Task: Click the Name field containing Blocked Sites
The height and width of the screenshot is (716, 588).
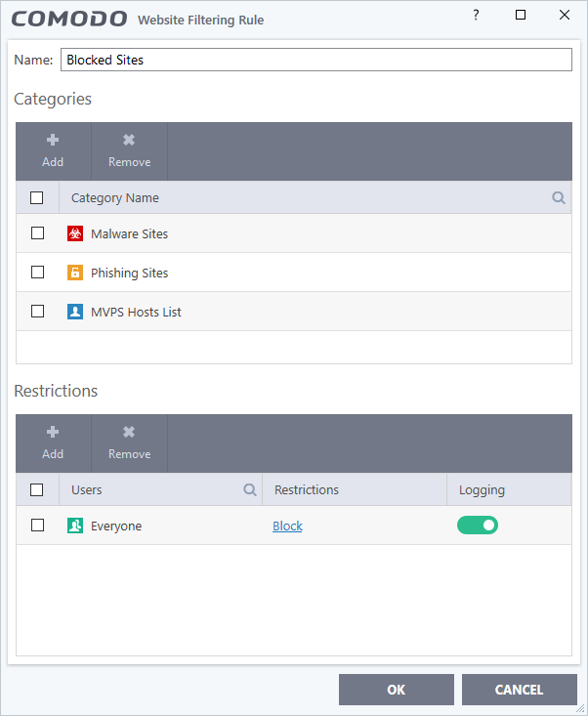Action: [x=315, y=60]
